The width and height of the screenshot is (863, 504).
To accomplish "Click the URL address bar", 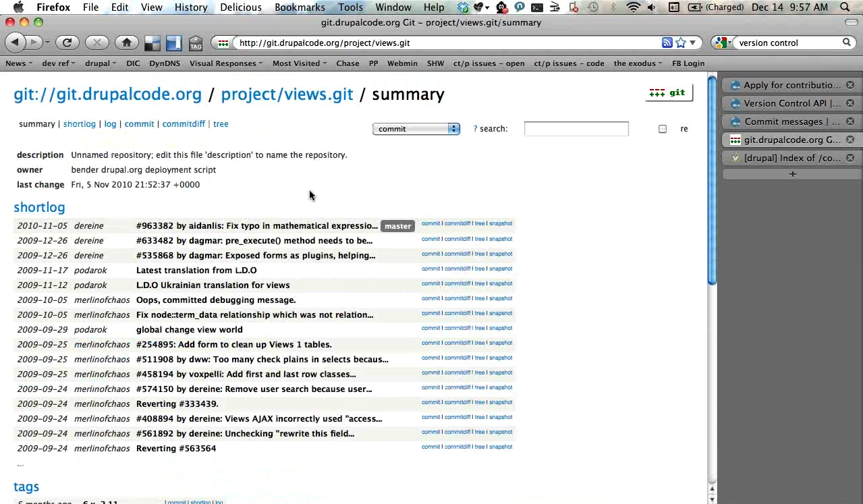I will tap(447, 43).
